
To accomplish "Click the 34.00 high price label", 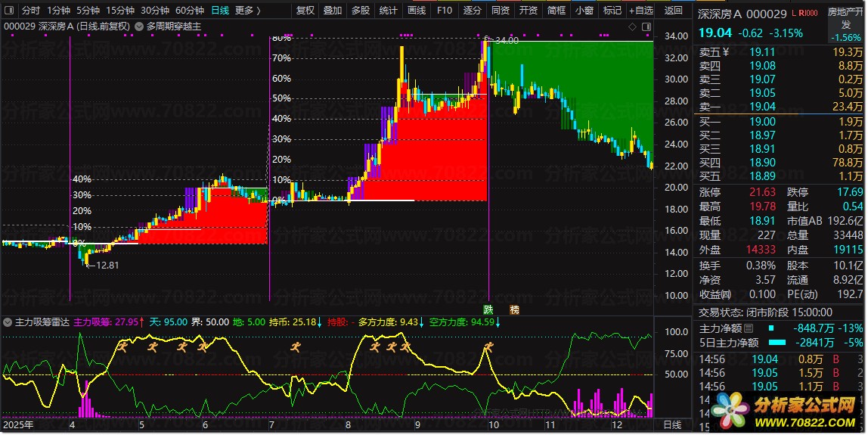I will (x=507, y=40).
